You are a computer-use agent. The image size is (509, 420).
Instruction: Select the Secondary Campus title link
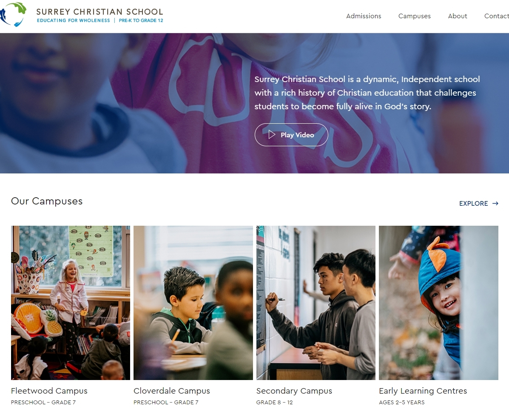click(x=294, y=391)
